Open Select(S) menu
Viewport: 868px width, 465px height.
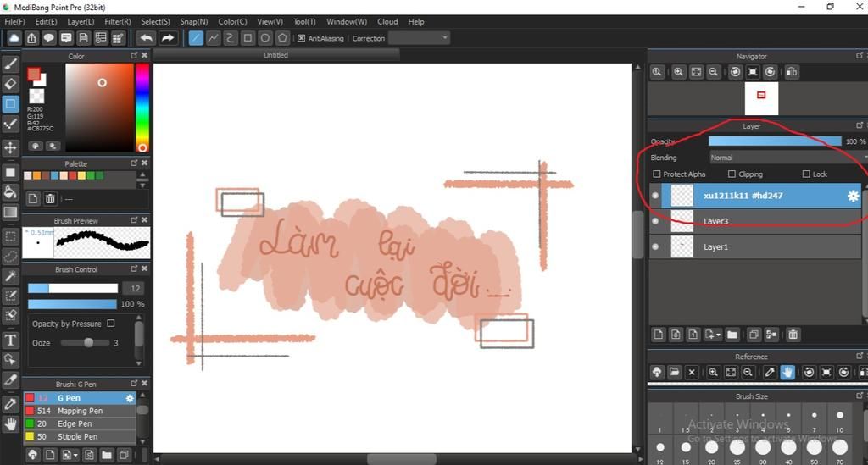[155, 21]
